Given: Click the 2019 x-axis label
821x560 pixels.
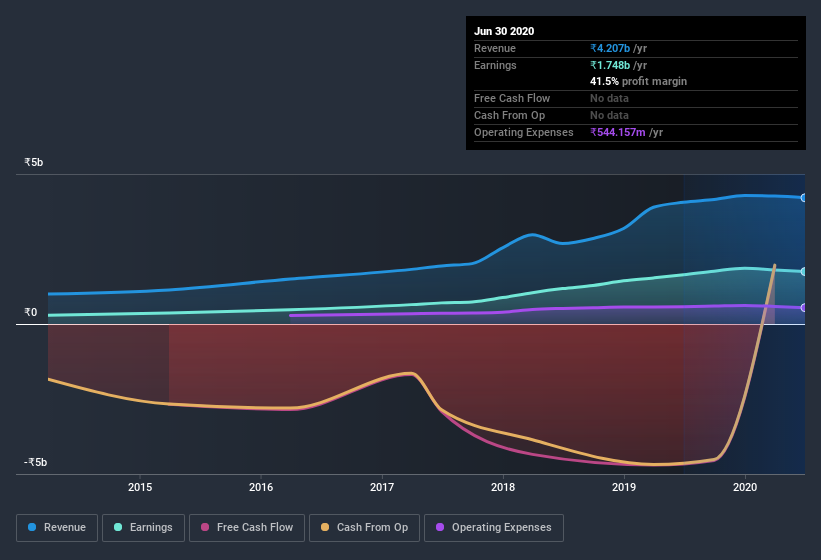Looking at the screenshot, I should click(x=624, y=487).
